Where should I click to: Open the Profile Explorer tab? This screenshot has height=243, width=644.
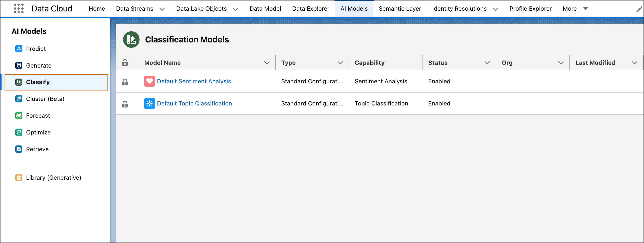coord(531,9)
